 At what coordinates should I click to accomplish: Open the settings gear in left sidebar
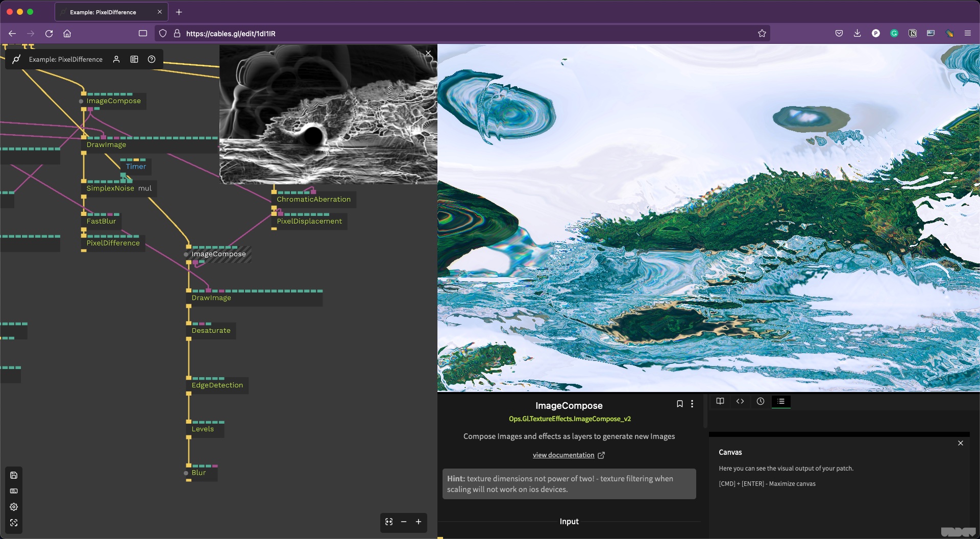(14, 507)
